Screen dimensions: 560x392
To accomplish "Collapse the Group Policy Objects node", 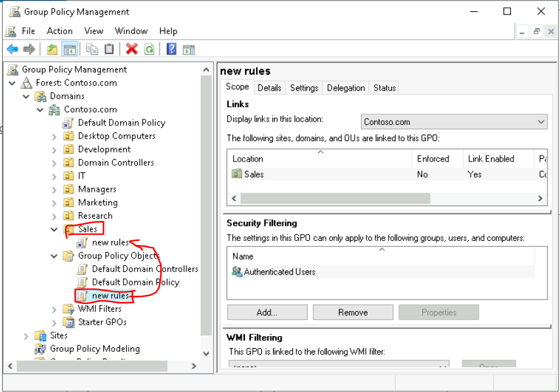I will pos(54,256).
